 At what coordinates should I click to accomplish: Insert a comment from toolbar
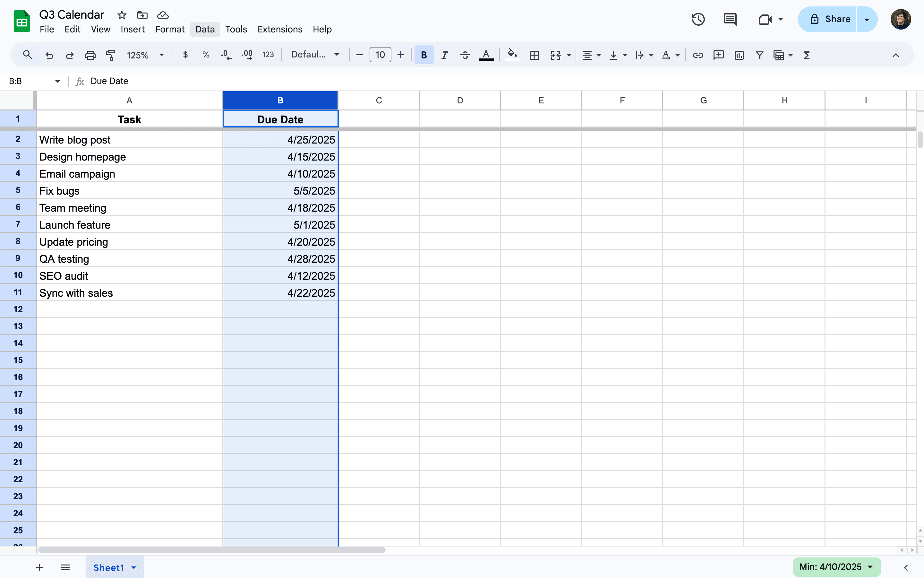tap(718, 56)
